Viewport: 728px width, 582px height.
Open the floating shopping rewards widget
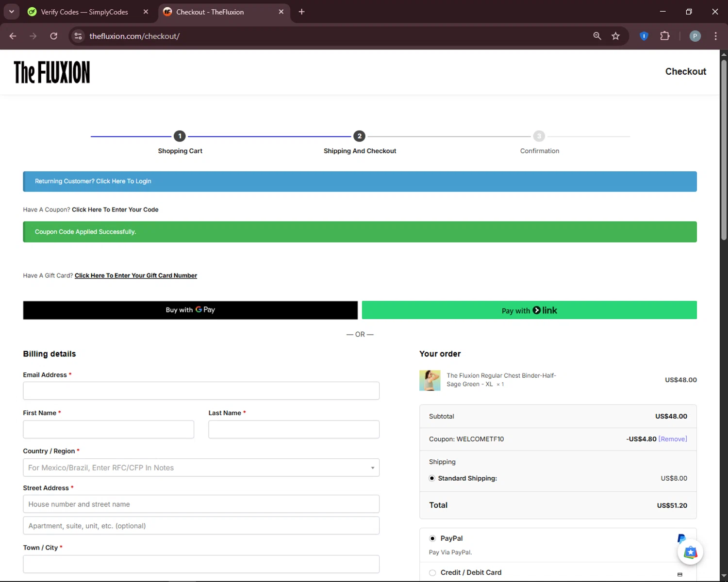(690, 552)
